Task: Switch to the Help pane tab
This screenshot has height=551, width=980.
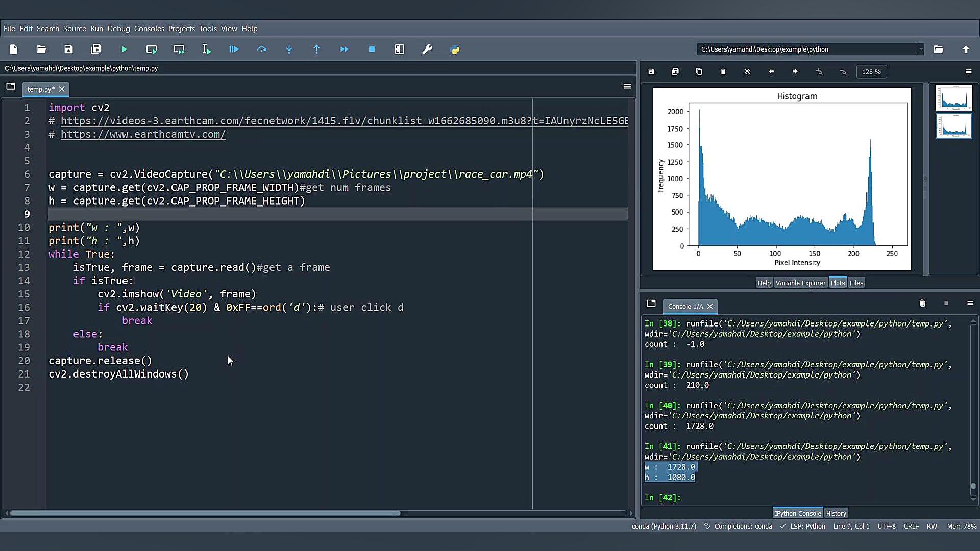Action: coord(764,283)
